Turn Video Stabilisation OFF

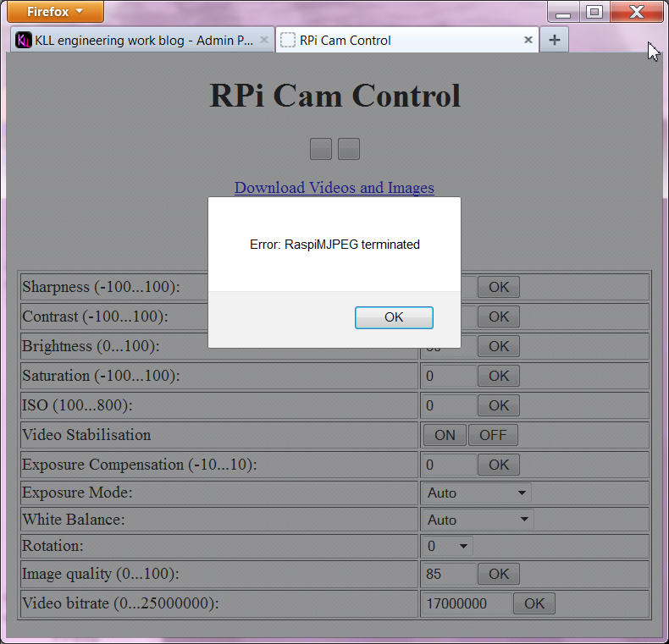pos(493,435)
